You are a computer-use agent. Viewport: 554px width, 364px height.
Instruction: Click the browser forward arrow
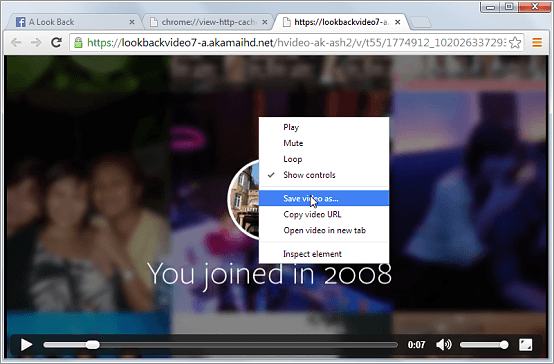click(36, 43)
